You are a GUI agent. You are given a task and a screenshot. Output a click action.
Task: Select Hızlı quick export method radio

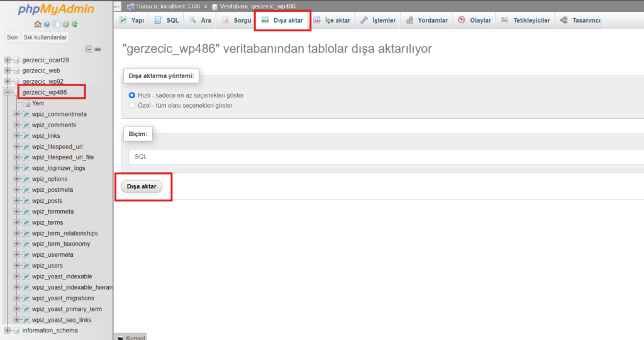pyautogui.click(x=132, y=95)
